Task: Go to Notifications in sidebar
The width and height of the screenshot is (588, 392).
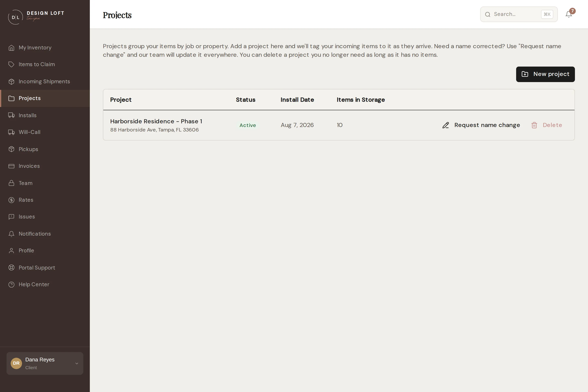Action: [x=45, y=234]
